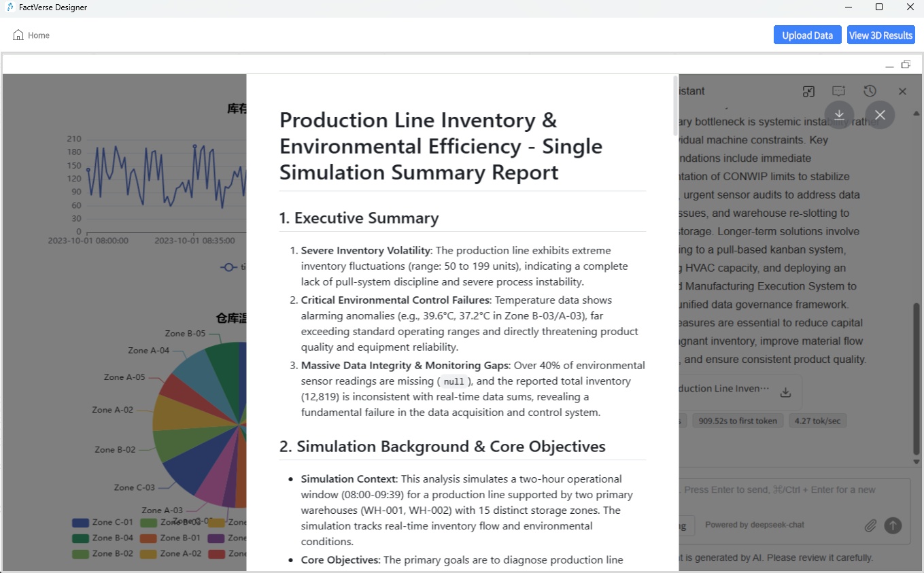Close the AI Assistant panel
924x573 pixels.
pos(902,90)
